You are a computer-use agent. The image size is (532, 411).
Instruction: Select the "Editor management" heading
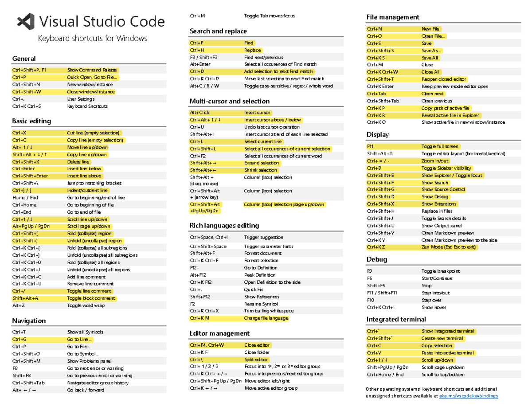tap(219, 333)
